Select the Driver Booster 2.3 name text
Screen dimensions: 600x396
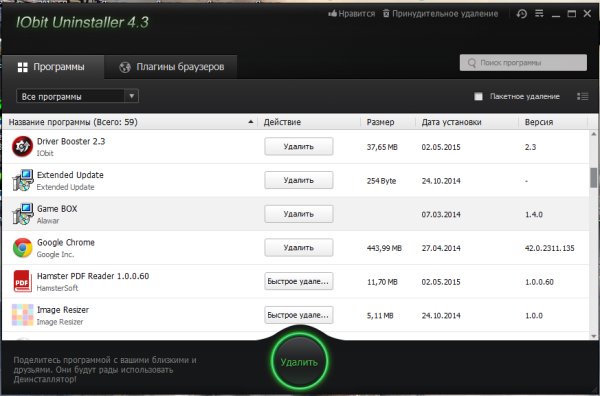coord(71,141)
